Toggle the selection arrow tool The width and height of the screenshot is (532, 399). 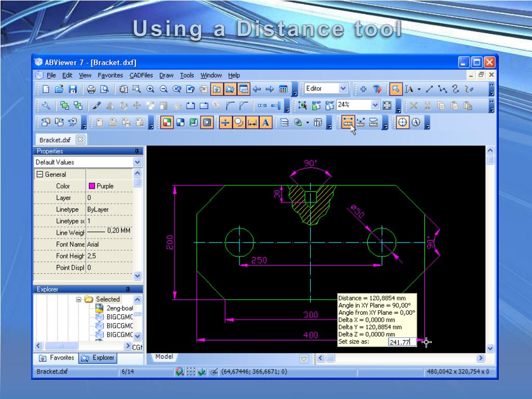coord(395,89)
